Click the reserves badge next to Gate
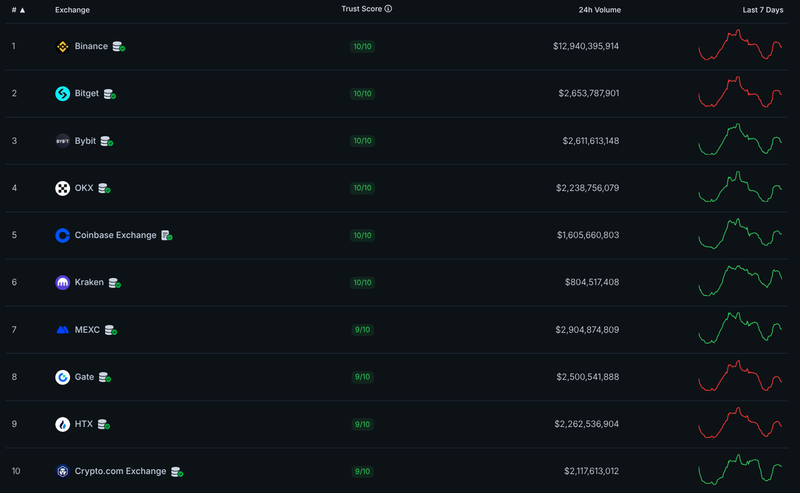Image resolution: width=800 pixels, height=493 pixels. pyautogui.click(x=105, y=377)
